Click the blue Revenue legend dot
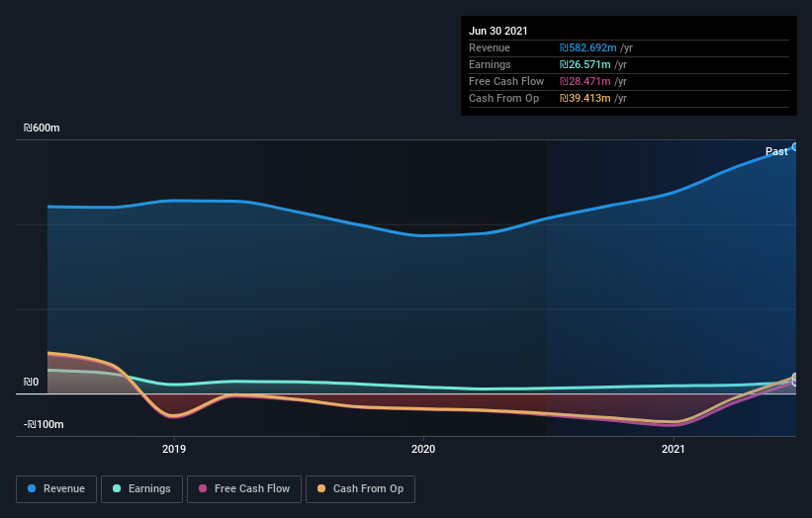Image resolution: width=812 pixels, height=518 pixels. coord(32,488)
